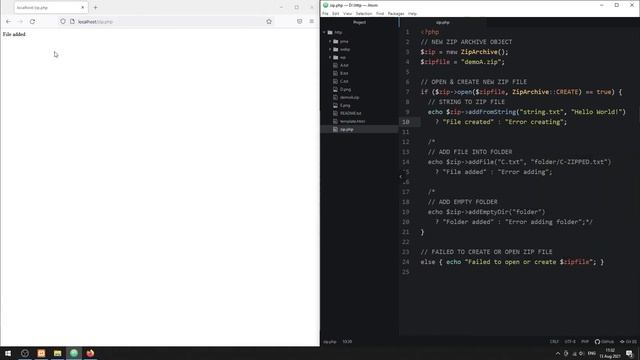The height and width of the screenshot is (360, 640).
Task: Open README.txt in the project tree
Action: click(350, 113)
